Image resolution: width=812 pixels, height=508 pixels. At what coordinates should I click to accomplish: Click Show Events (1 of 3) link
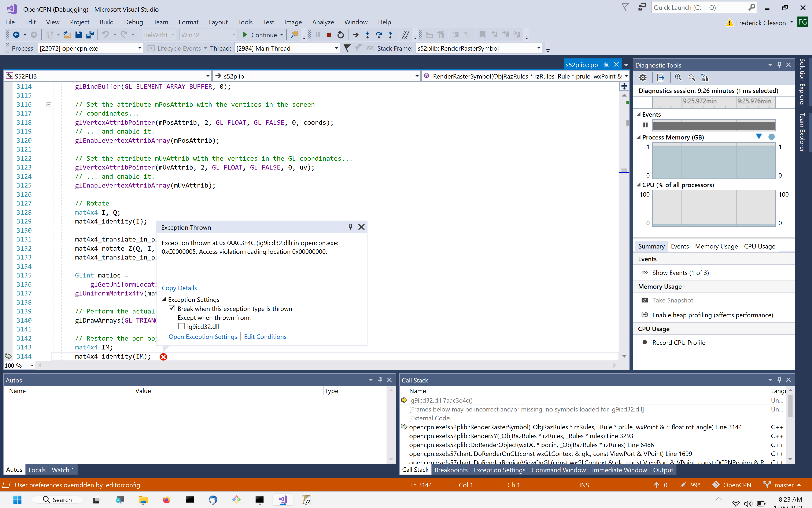680,272
